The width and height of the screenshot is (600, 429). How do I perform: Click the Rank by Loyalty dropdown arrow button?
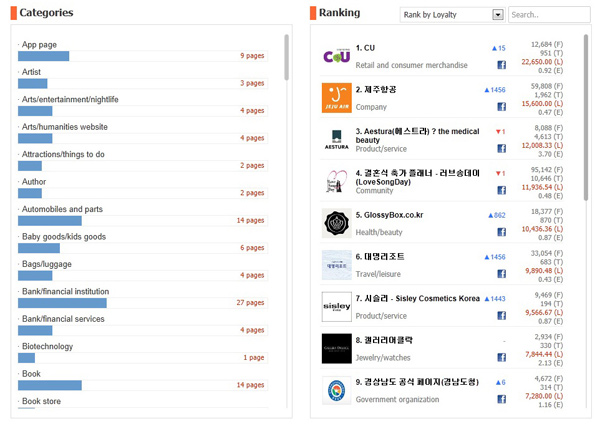[498, 15]
